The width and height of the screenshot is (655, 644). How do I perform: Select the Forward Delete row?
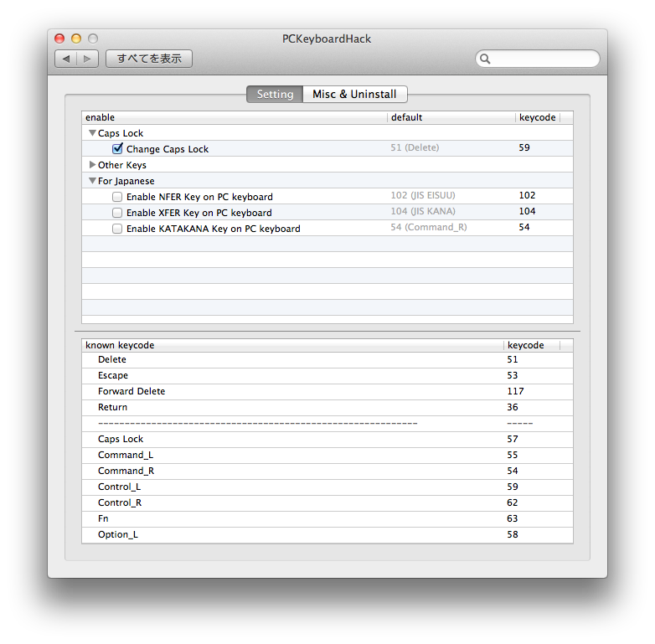(x=327, y=391)
